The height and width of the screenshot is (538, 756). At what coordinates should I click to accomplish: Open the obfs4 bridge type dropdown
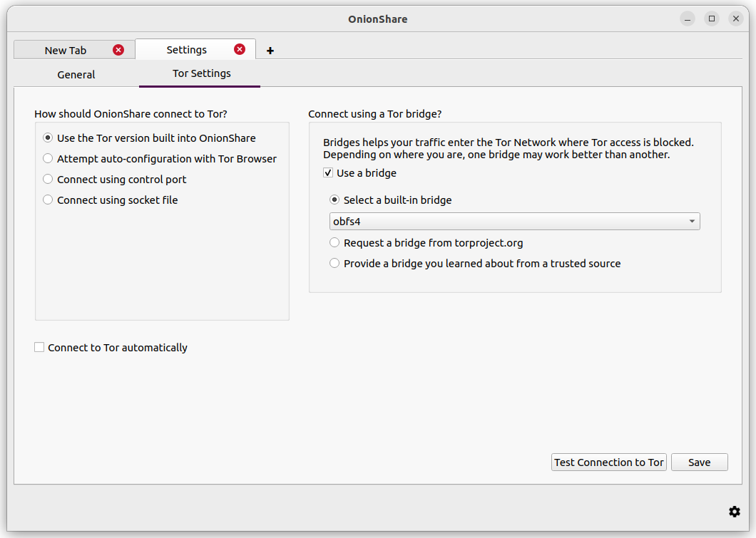pos(514,222)
